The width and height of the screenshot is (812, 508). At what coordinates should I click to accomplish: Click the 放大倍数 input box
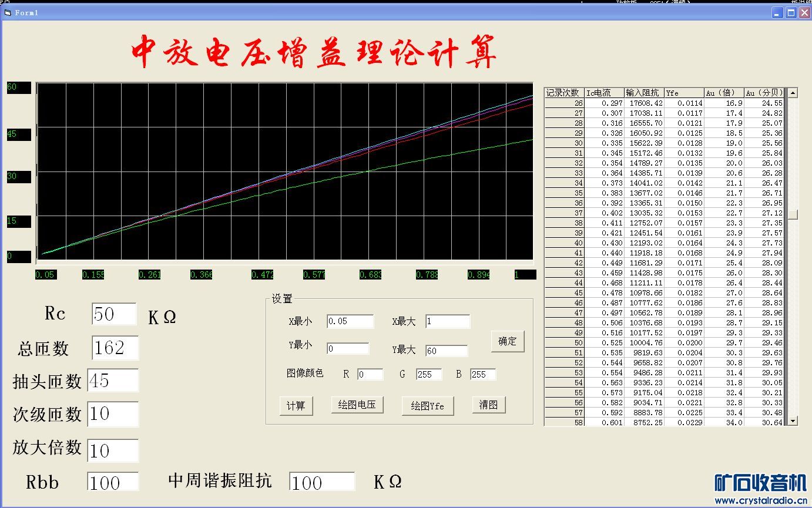[113, 450]
